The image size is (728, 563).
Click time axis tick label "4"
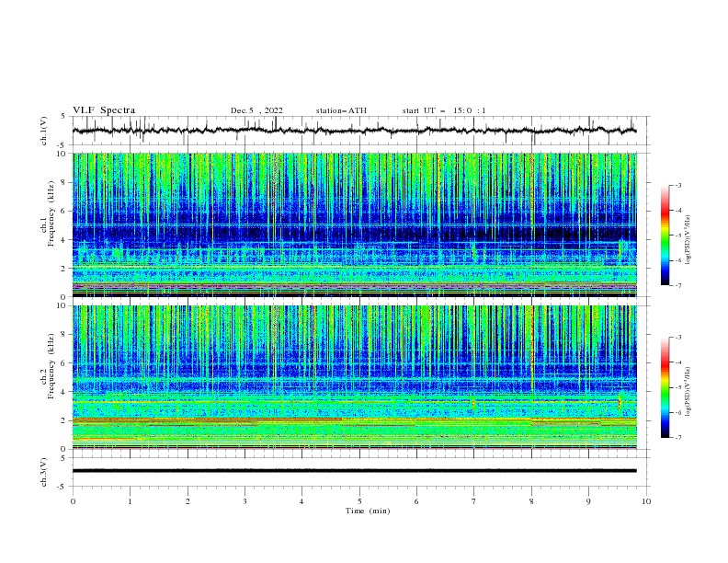302,501
